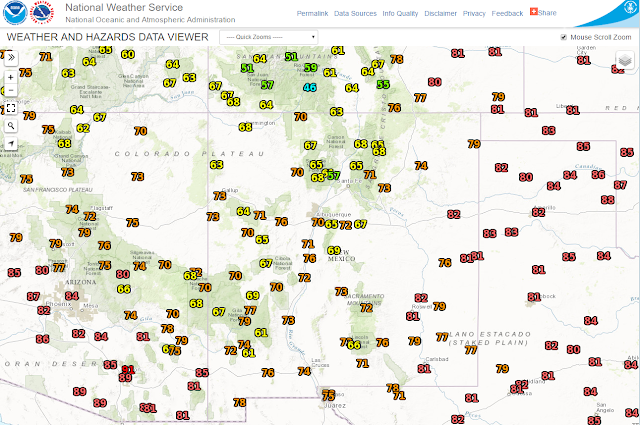Zoom in with the plus button
Viewport: 640px width, 425px height.
click(11, 77)
